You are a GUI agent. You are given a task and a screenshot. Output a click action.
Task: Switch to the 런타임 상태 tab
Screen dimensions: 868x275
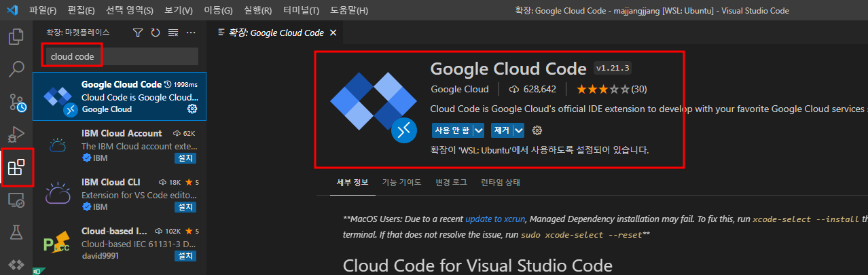pos(501,183)
